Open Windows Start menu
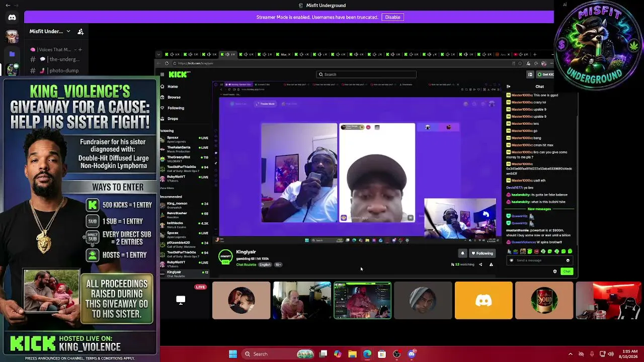The width and height of the screenshot is (644, 362). coord(233,354)
